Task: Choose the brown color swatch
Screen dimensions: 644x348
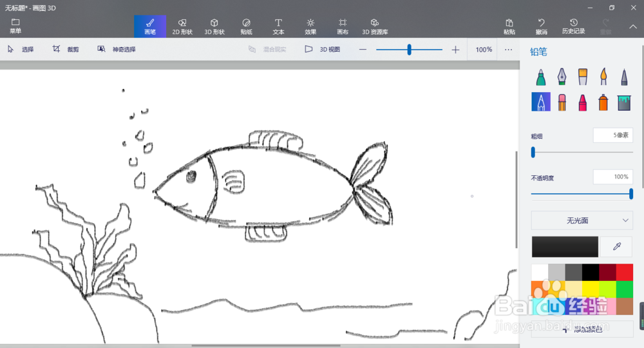Action: tap(624, 307)
